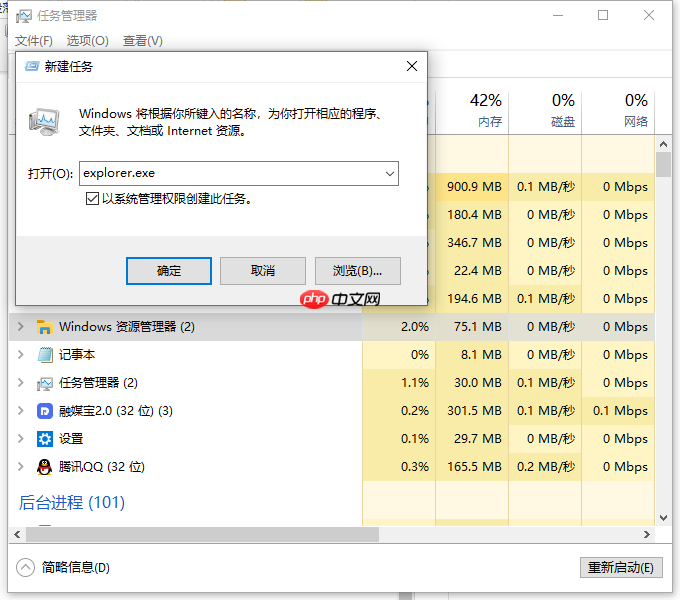Viewport: 680px width, 600px height.
Task: Collapse details via 简略信息 arrow icon
Action: [25, 567]
